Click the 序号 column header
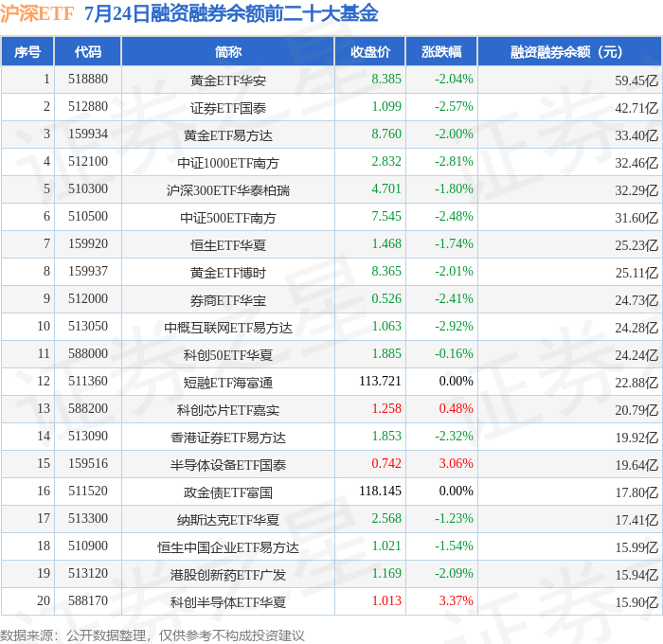Screen dimensions: 663x644 [27, 51]
